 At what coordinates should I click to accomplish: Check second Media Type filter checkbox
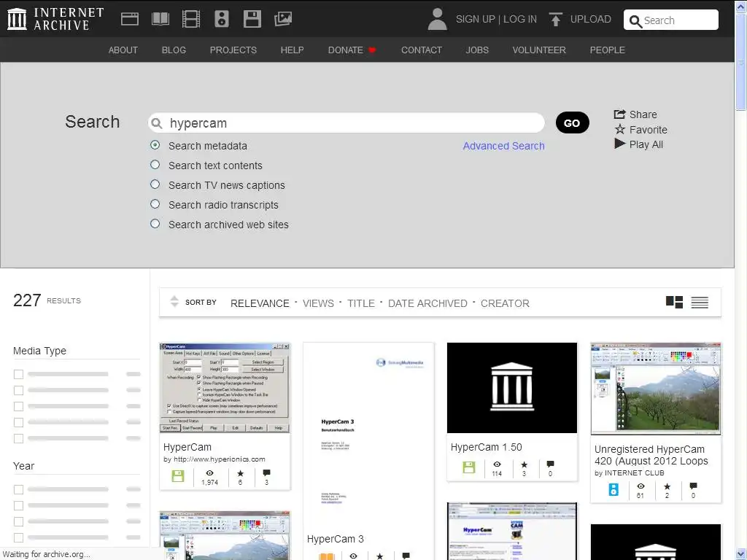coord(18,391)
